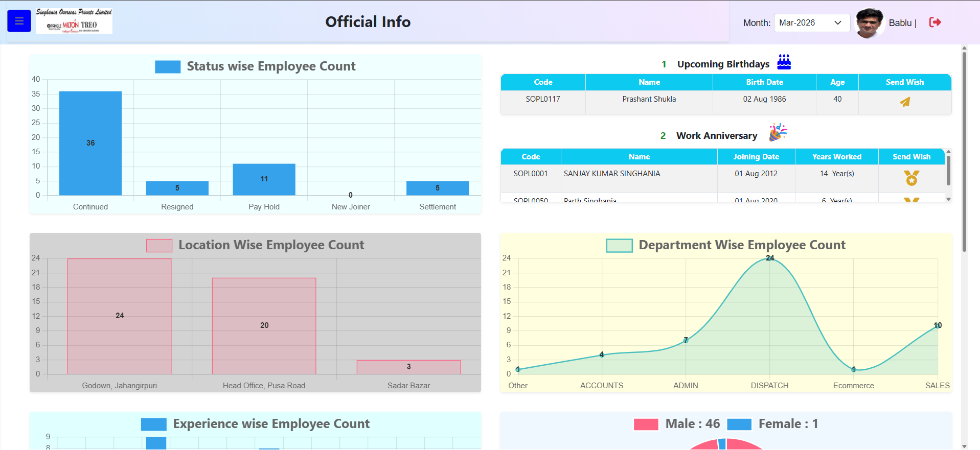Click the Official Info page title
Screen dimensions: 980x450
click(368, 22)
